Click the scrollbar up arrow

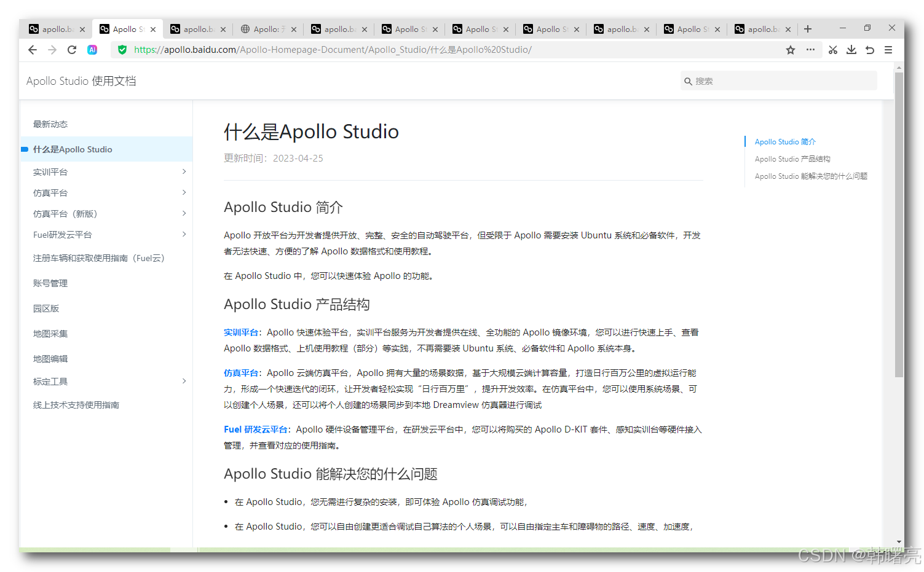899,66
